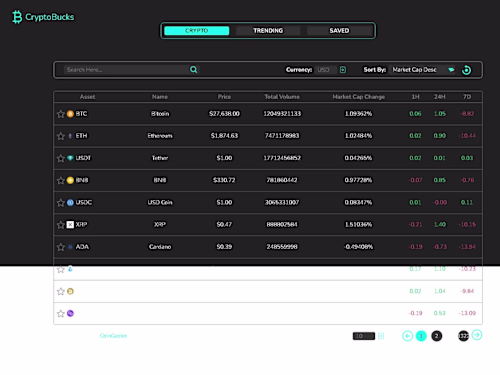
Task: Click the USD Coin name cell
Action: tap(160, 202)
